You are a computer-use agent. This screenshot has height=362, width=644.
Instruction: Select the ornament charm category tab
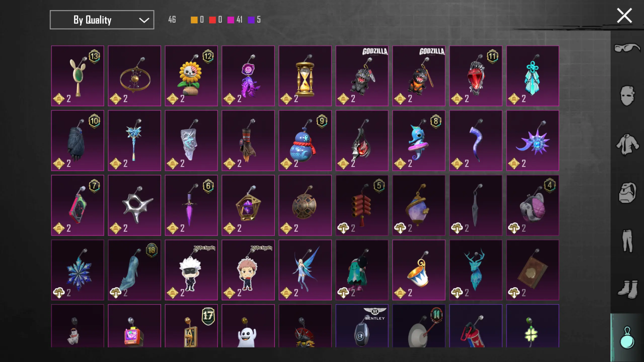click(x=627, y=338)
